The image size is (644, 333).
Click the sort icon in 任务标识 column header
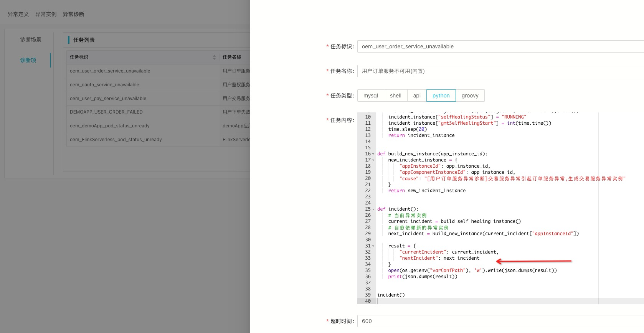tap(214, 57)
